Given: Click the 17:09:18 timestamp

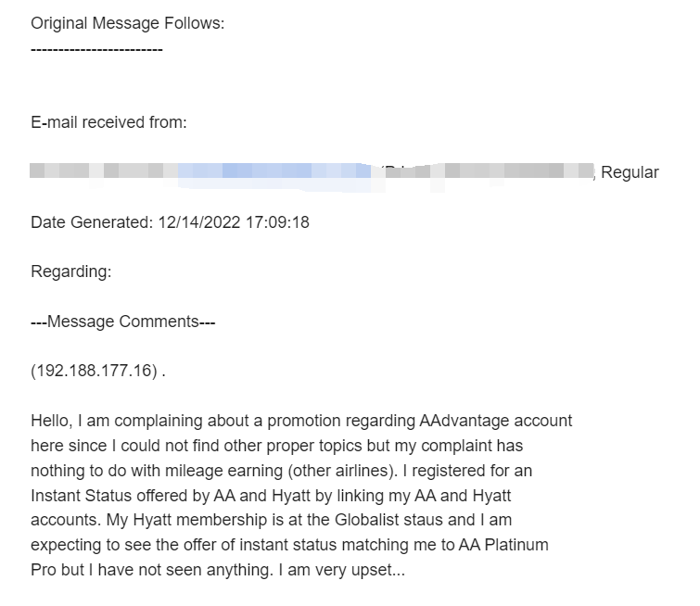Looking at the screenshot, I should [276, 222].
